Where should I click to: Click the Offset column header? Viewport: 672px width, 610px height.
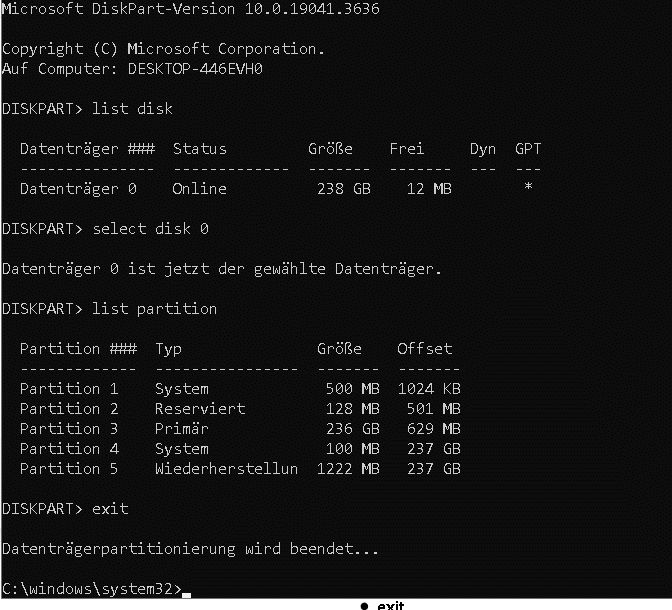pyautogui.click(x=424, y=349)
